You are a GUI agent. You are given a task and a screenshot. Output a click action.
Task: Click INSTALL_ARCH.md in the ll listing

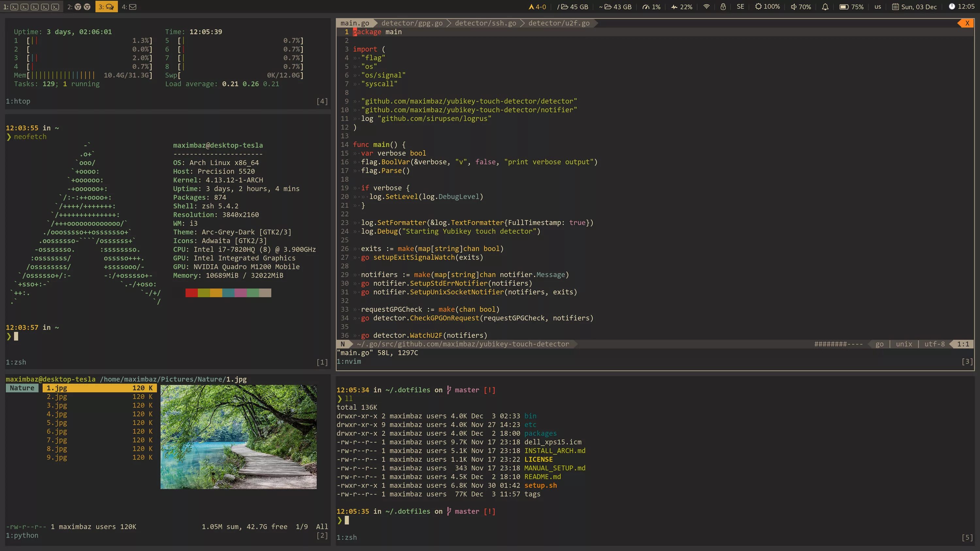tap(555, 450)
